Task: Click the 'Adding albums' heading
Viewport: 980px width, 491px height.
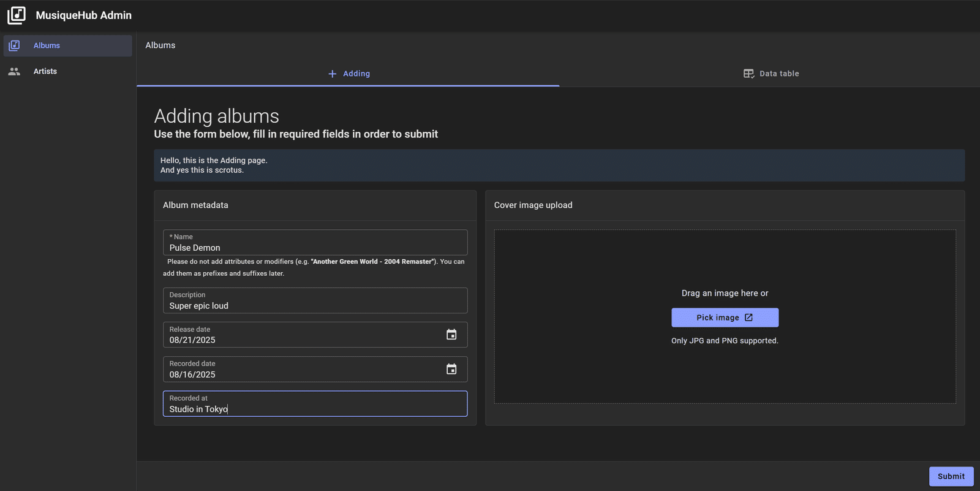Action: (217, 116)
